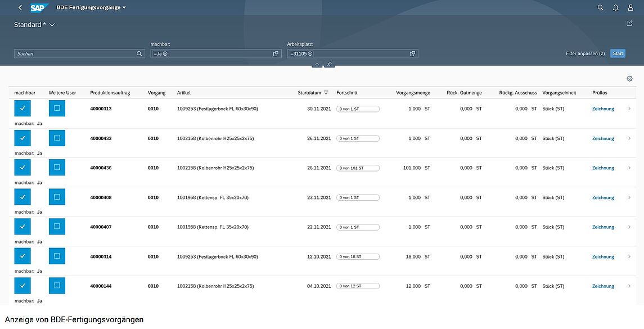Check Weitere User box for order 40000433
Screen dimensions: 644x329
tap(57, 138)
